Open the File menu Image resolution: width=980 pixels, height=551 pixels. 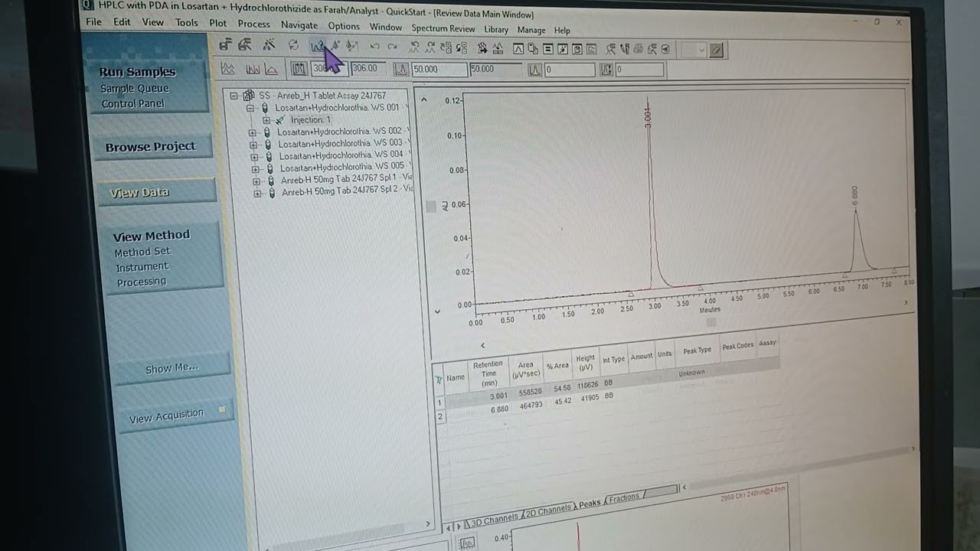pos(93,21)
